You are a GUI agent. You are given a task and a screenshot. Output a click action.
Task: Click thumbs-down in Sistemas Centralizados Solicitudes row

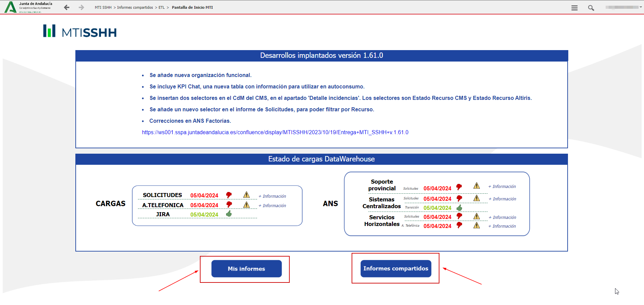point(459,198)
